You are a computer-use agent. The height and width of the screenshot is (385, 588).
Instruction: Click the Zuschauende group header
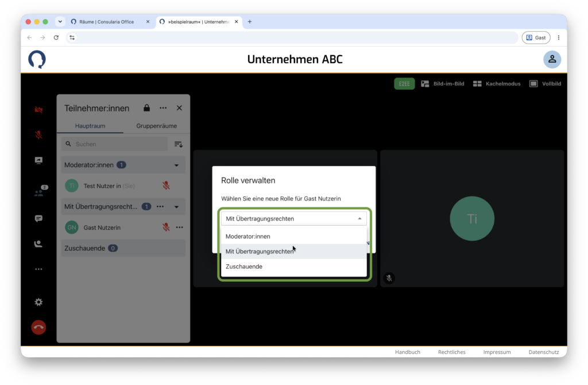123,248
